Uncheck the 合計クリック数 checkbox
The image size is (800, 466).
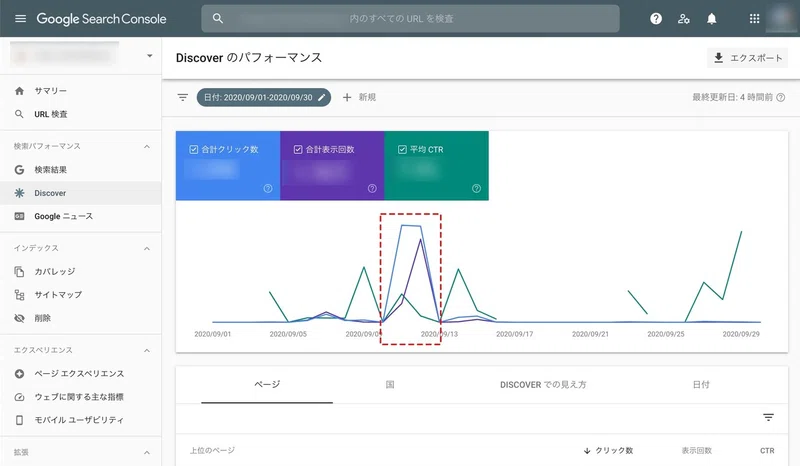[194, 150]
